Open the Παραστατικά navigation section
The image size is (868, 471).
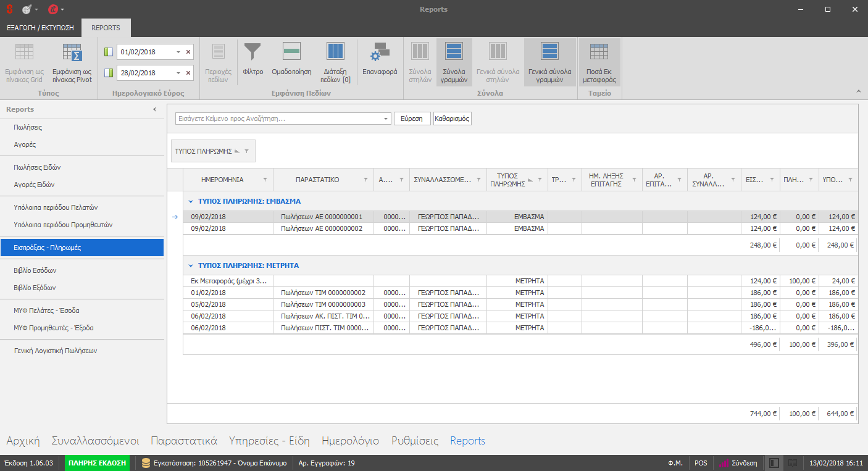tap(184, 441)
